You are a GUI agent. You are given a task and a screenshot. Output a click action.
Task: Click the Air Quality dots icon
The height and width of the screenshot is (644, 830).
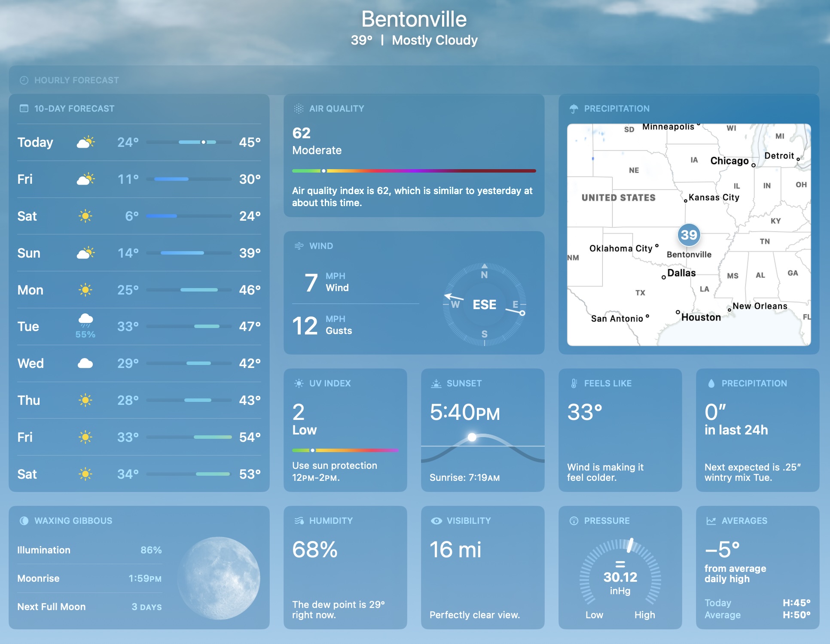point(299,109)
